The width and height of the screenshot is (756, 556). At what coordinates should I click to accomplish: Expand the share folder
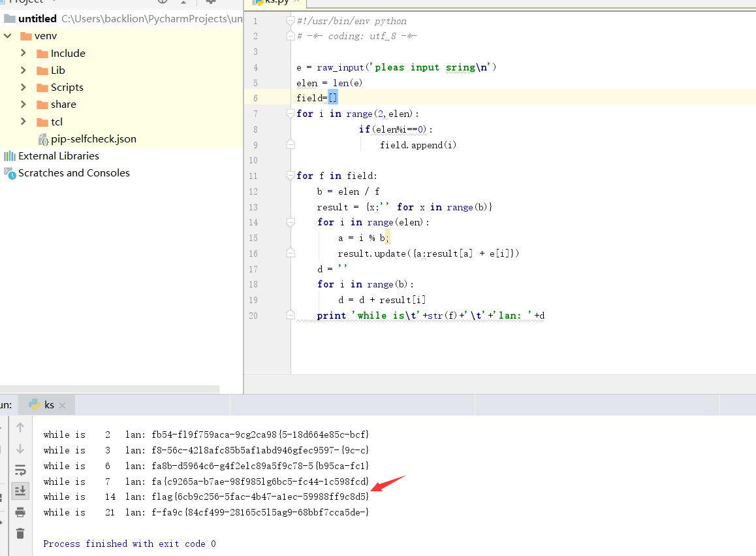point(23,105)
